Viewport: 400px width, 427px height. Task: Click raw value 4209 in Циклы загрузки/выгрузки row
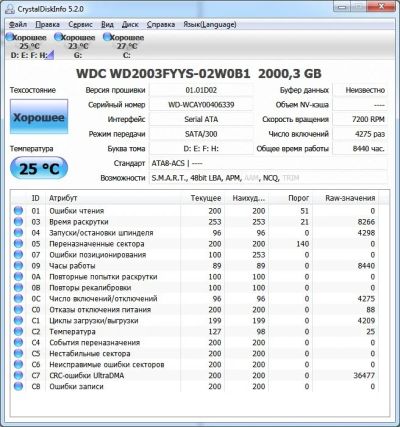click(366, 321)
